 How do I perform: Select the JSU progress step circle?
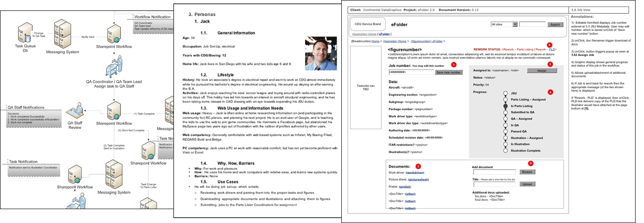click(505, 93)
